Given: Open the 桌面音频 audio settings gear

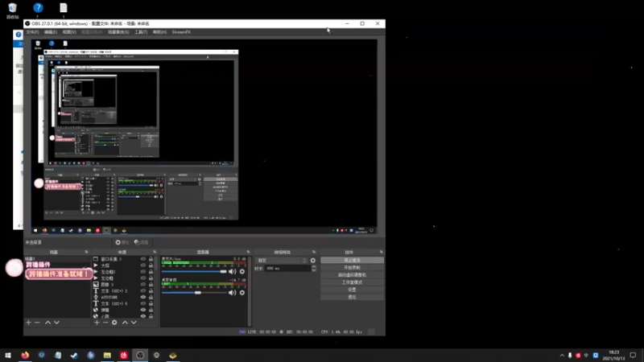Looking at the screenshot, I should [x=242, y=293].
